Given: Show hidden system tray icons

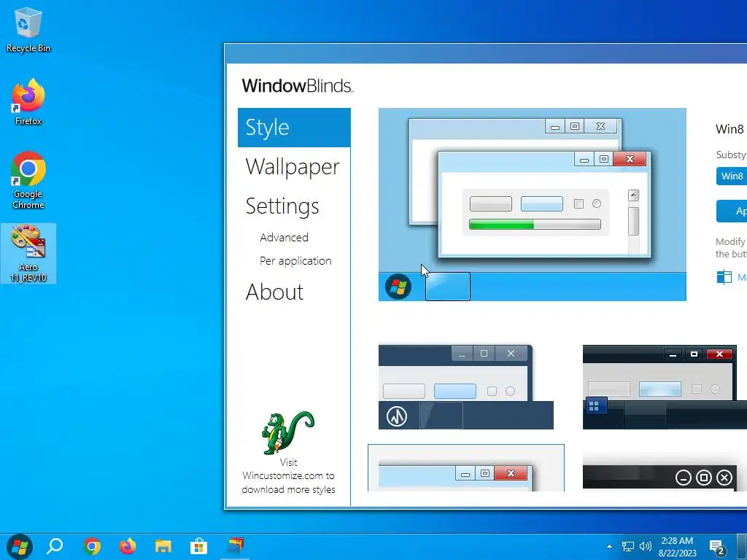Looking at the screenshot, I should [609, 546].
